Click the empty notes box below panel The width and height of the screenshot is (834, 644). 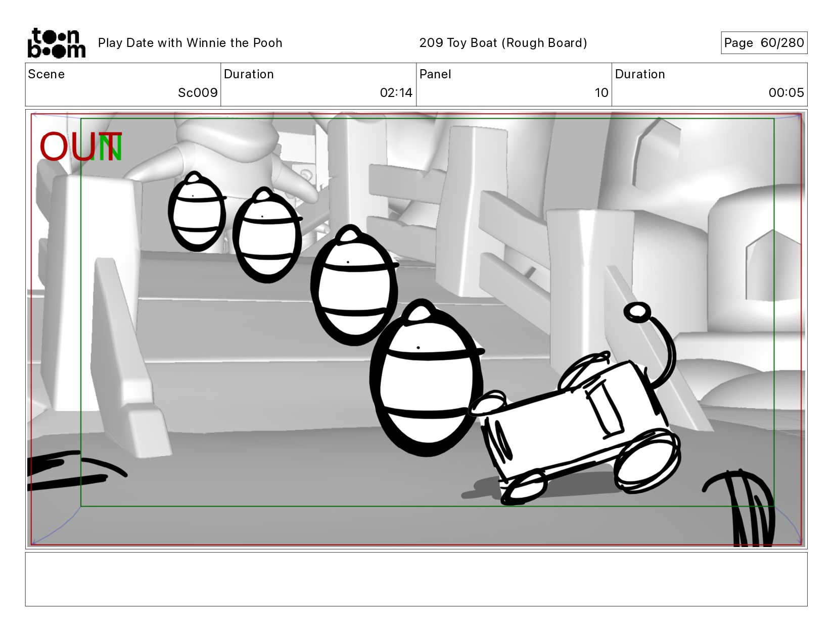416,579
